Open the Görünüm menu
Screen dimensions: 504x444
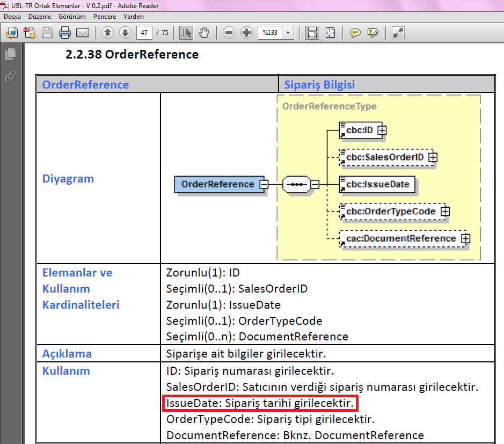click(x=72, y=17)
